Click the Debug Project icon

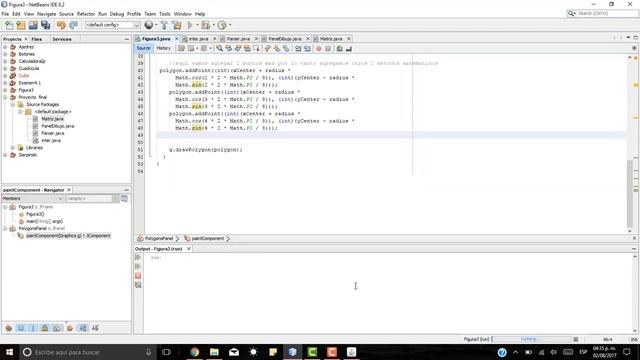pyautogui.click(x=205, y=25)
